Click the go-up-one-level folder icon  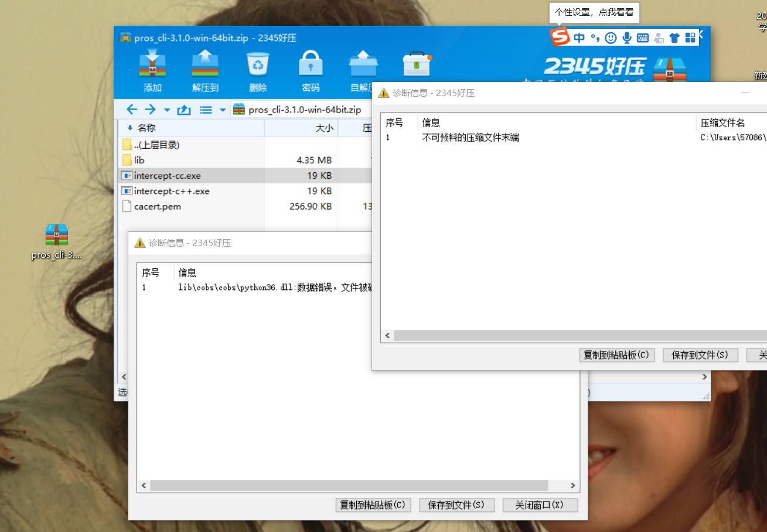[x=184, y=110]
